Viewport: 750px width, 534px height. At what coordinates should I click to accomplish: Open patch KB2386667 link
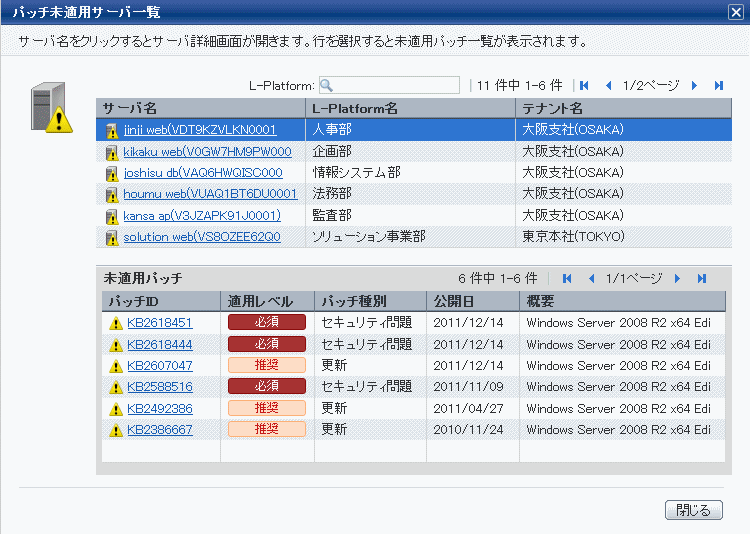click(x=160, y=430)
